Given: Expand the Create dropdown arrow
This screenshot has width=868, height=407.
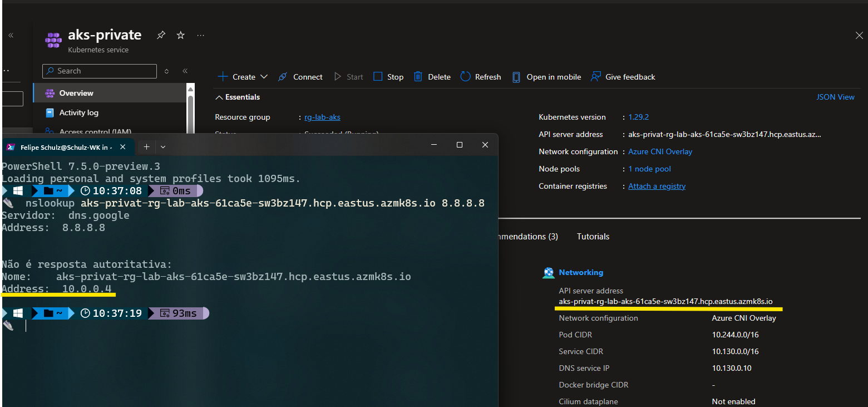Looking at the screenshot, I should pyautogui.click(x=264, y=77).
